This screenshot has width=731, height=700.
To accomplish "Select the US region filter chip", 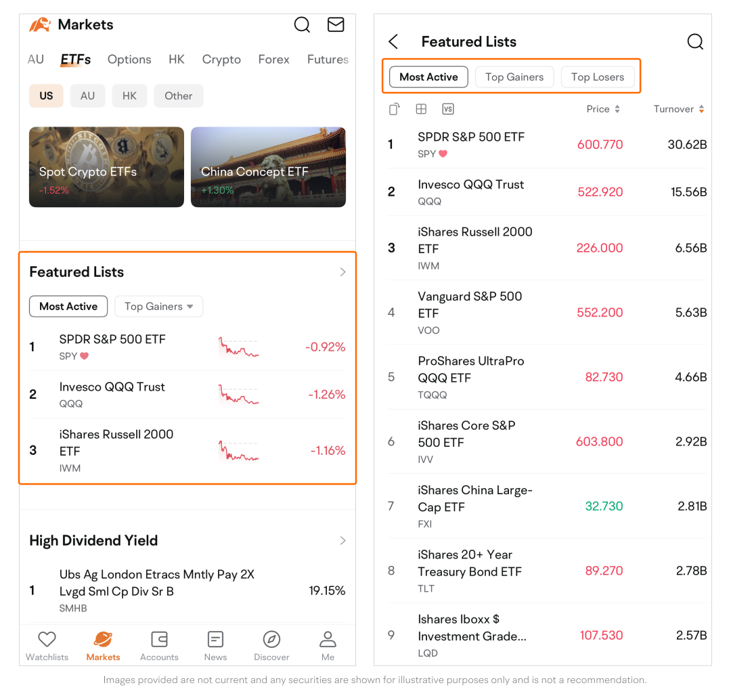I will click(46, 96).
